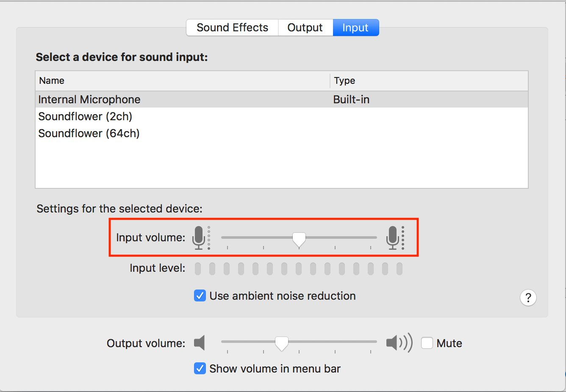Switch to the Sound Effects tab
Screen dimensions: 566x392
pyautogui.click(x=232, y=27)
